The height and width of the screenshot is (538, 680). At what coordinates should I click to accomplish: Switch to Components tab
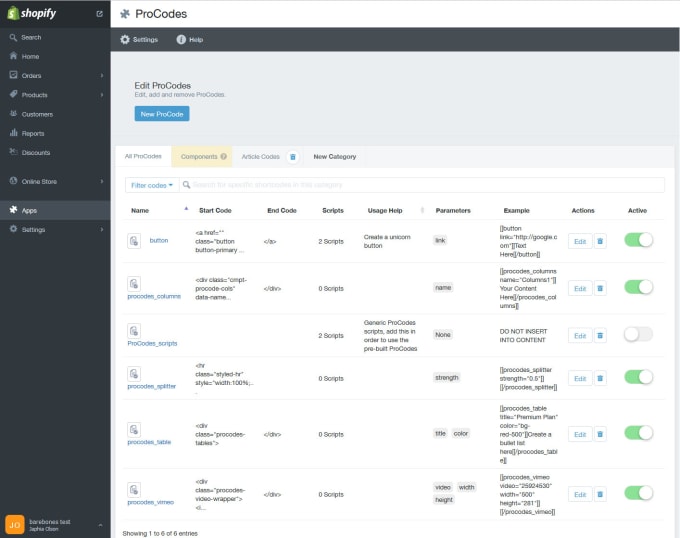click(x=202, y=157)
